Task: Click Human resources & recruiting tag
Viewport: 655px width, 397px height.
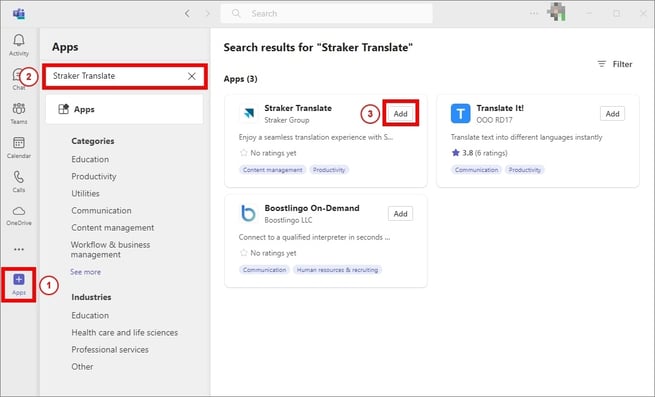Action: click(338, 270)
